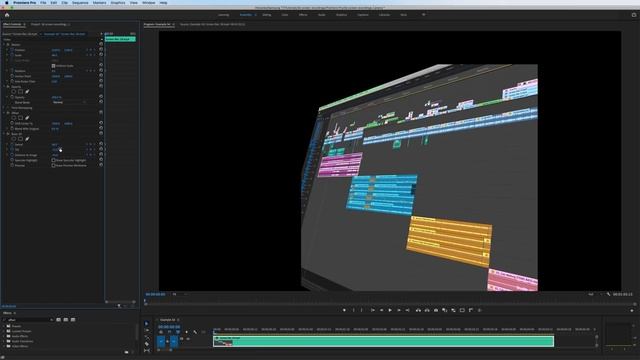Select the green clip on timeline V1
Viewport: 640px width, 360px height.
point(383,341)
